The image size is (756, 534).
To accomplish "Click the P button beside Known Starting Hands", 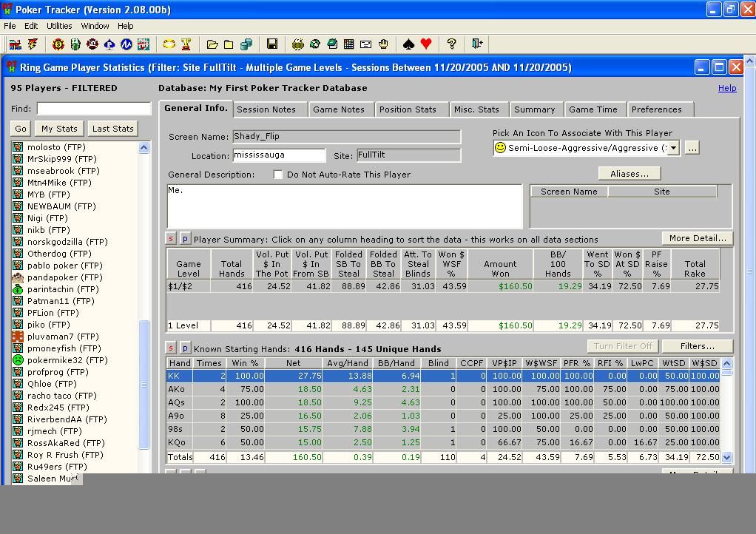I will pyautogui.click(x=185, y=348).
